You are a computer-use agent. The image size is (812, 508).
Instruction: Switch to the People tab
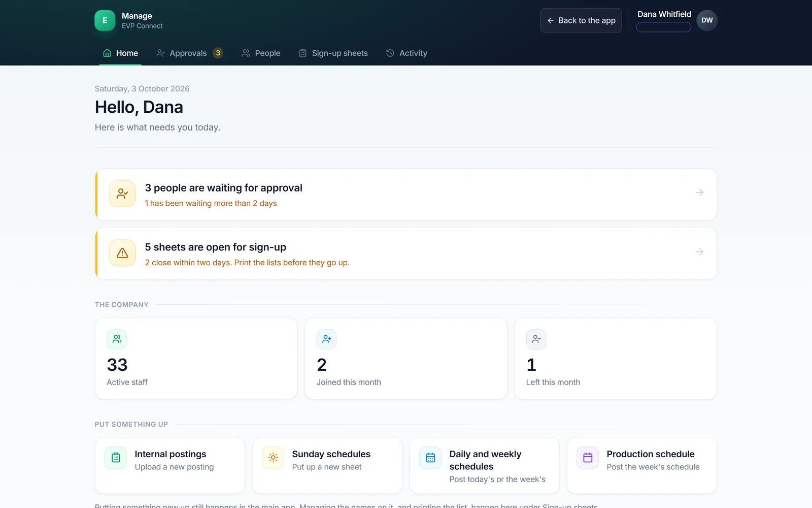pos(261,53)
